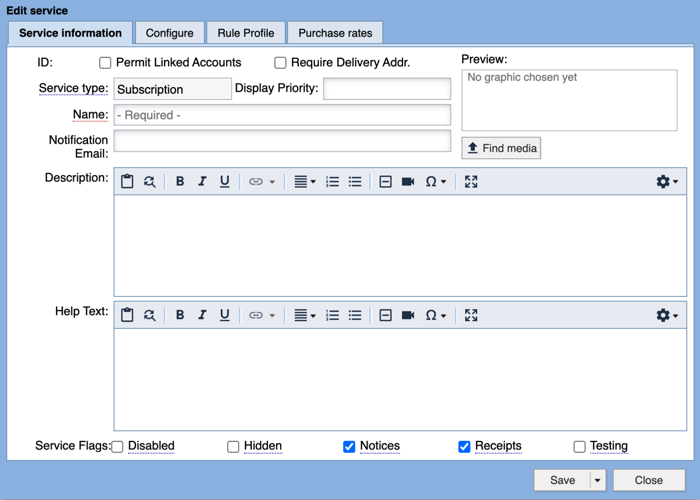This screenshot has width=700, height=500.
Task: Toggle italic in Description editor
Action: (202, 181)
